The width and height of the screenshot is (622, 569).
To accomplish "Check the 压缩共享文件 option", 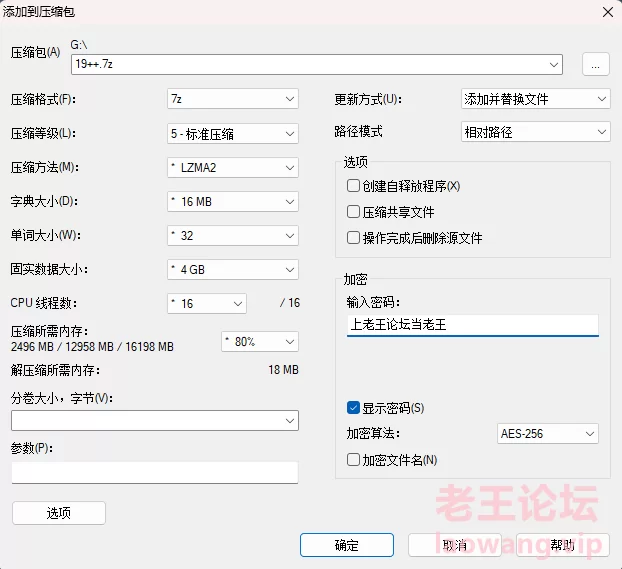I will [353, 212].
